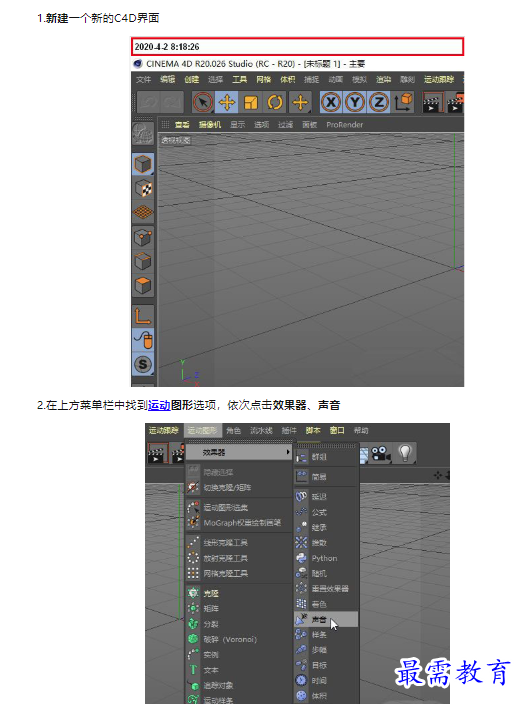Viewport: 519px width, 704px height.
Task: Open the 脚本 menu
Action: coord(313,430)
